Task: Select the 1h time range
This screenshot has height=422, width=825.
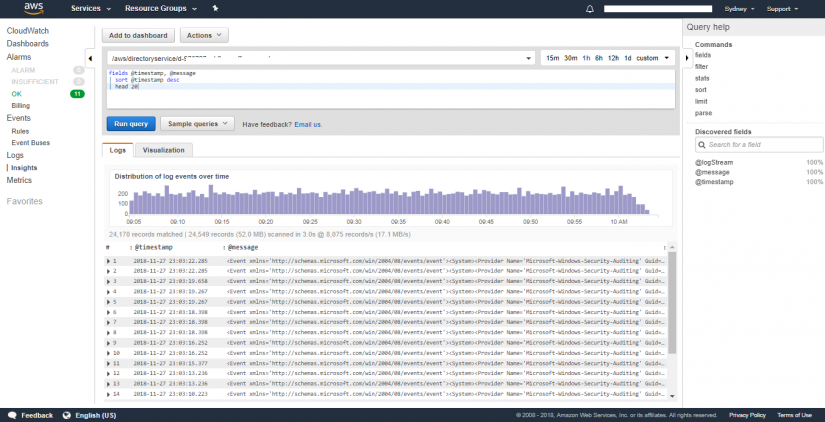Action: [586, 58]
